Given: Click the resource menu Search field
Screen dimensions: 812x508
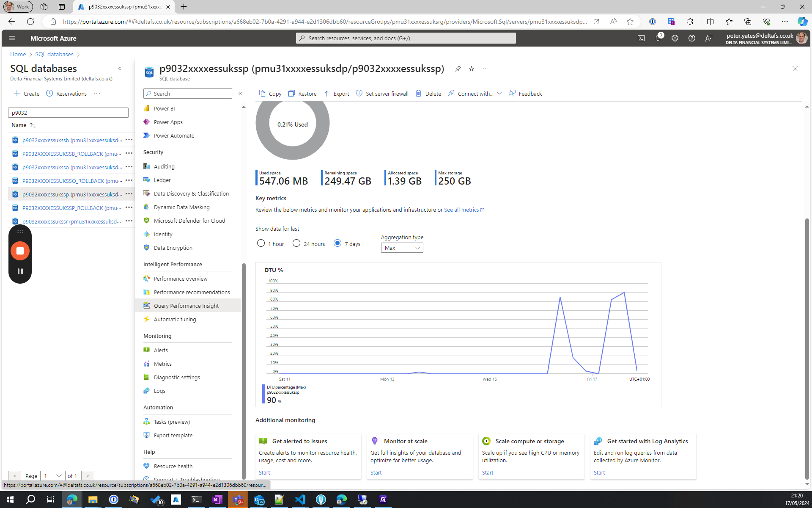Looking at the screenshot, I should 188,94.
